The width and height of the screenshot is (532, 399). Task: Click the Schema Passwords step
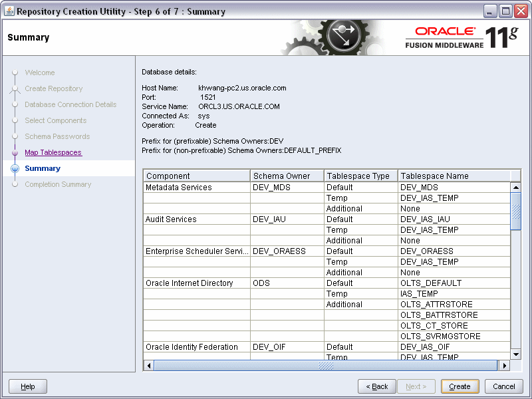(x=57, y=136)
